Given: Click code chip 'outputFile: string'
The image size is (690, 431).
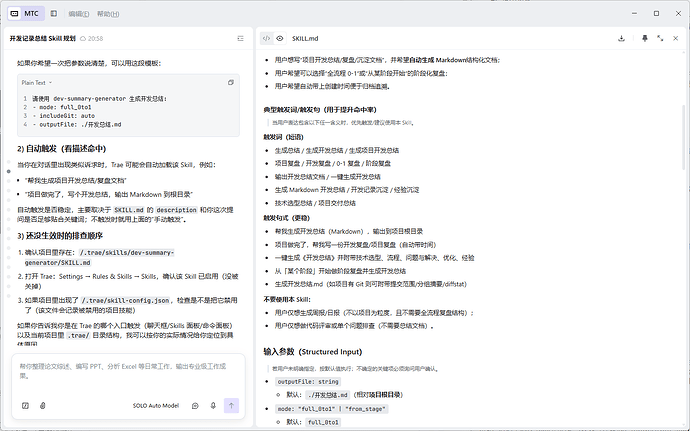Looking at the screenshot, I should (x=308, y=382).
